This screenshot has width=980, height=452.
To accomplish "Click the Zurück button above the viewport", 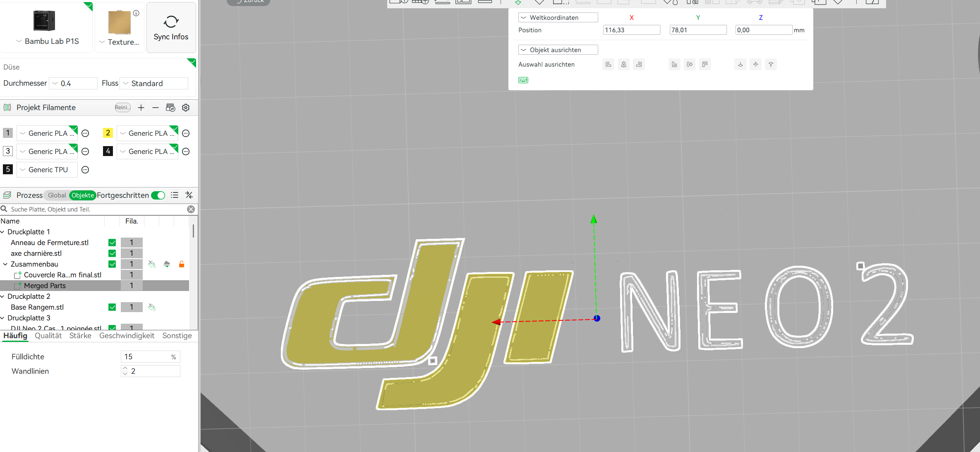I will tap(248, 1).
